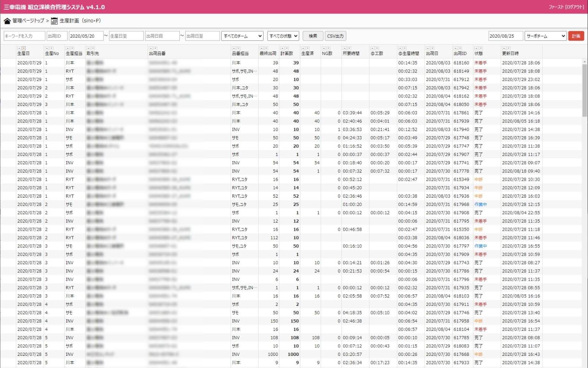The width and height of the screenshot is (588, 368).
Task: Click the 出荷日自 date field
Action: click(x=162, y=36)
